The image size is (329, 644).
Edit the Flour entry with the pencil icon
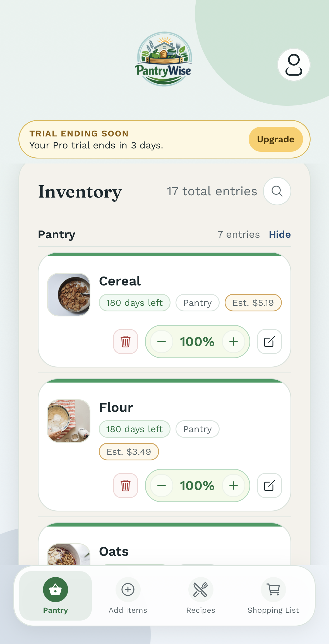[269, 485]
